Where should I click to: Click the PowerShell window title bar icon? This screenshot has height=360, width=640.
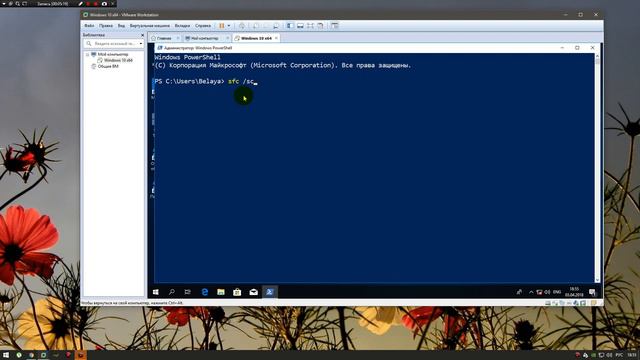pos(160,48)
